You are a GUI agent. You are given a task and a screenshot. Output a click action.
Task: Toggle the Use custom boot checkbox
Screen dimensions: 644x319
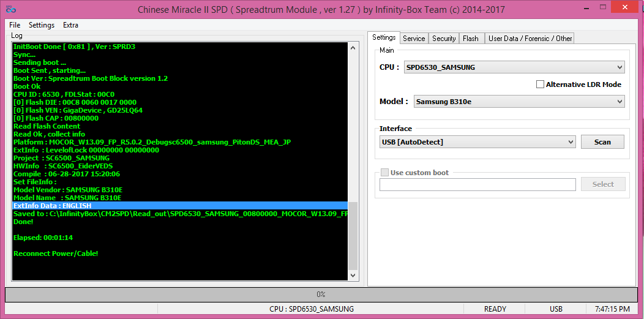385,173
